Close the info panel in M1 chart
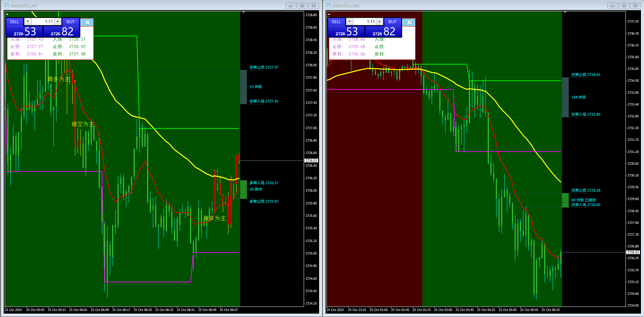 88,22
